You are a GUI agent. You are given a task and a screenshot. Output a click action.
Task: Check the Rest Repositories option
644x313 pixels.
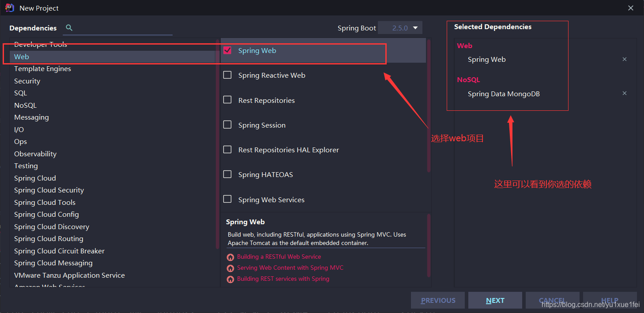click(227, 100)
